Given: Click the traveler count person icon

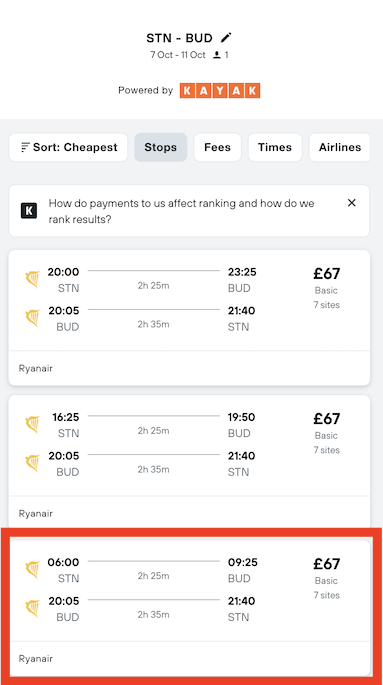Looking at the screenshot, I should point(216,55).
